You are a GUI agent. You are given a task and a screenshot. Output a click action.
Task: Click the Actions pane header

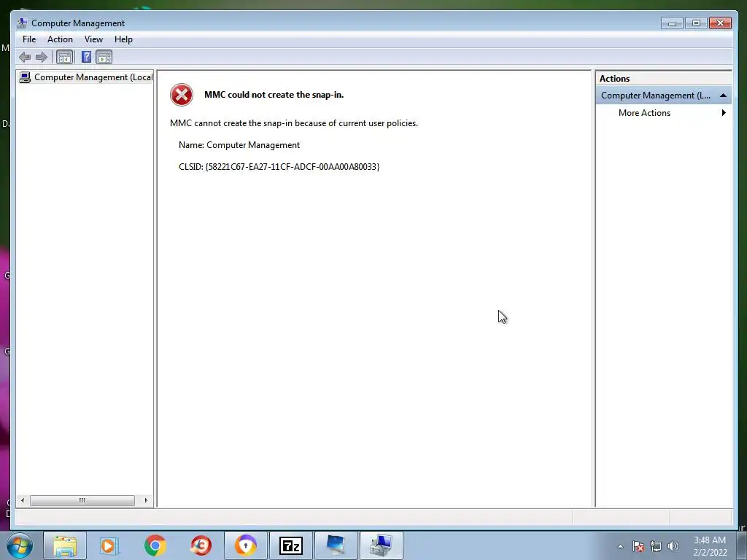663,79
